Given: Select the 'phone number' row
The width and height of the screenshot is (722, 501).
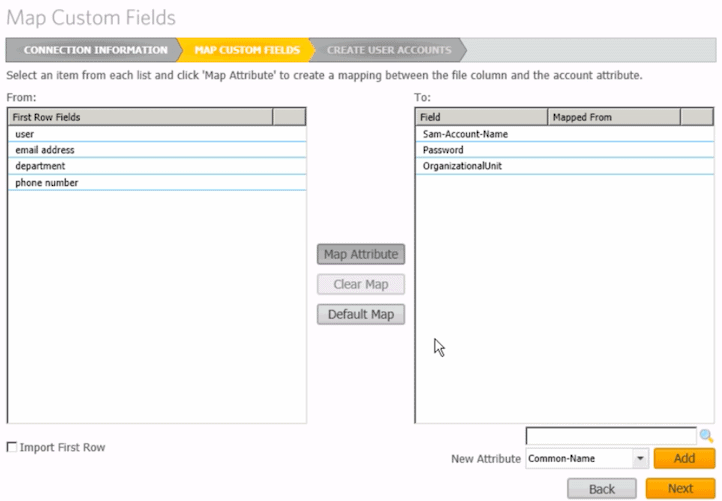Looking at the screenshot, I should 157,182.
